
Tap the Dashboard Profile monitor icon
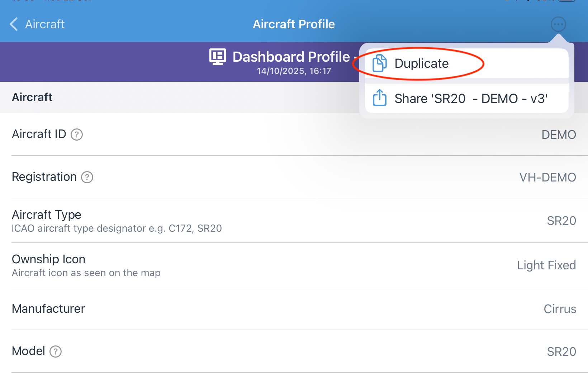pos(218,57)
